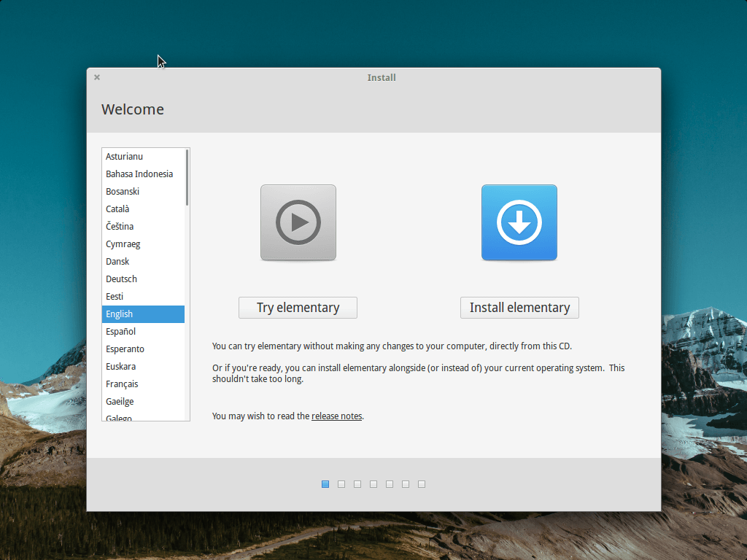Select Dansk from the language list
Image resolution: width=747 pixels, height=560 pixels.
[x=143, y=261]
